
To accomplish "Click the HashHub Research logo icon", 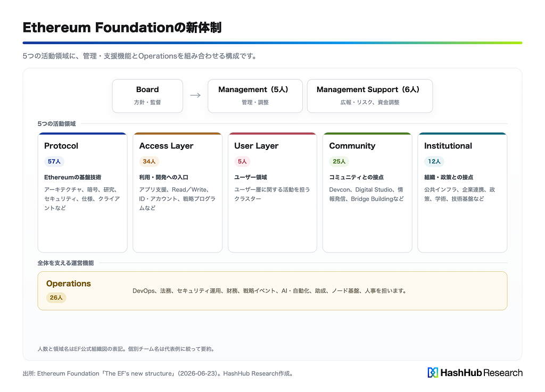I will [432, 372].
